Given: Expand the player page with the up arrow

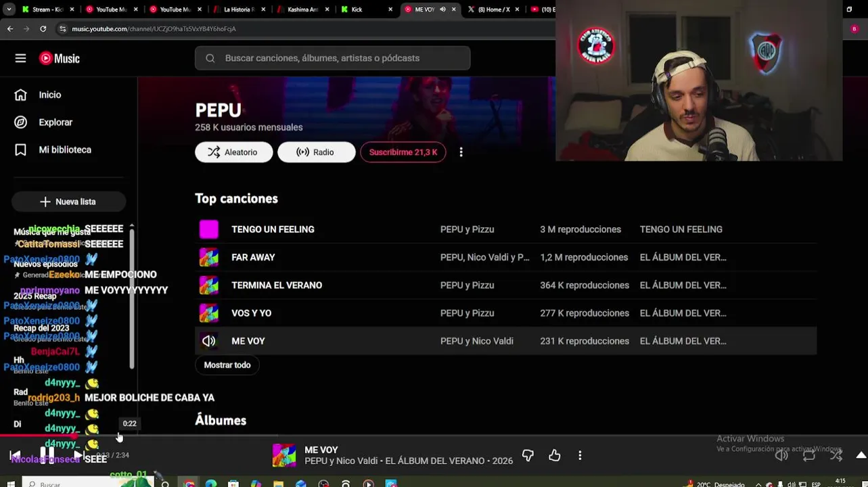Looking at the screenshot, I should point(861,455).
